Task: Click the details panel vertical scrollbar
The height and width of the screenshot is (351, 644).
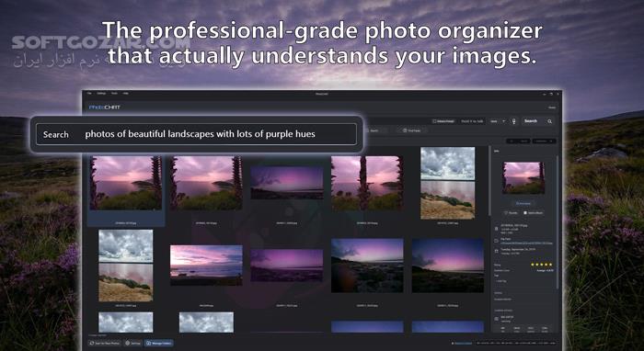Action: coord(558,221)
